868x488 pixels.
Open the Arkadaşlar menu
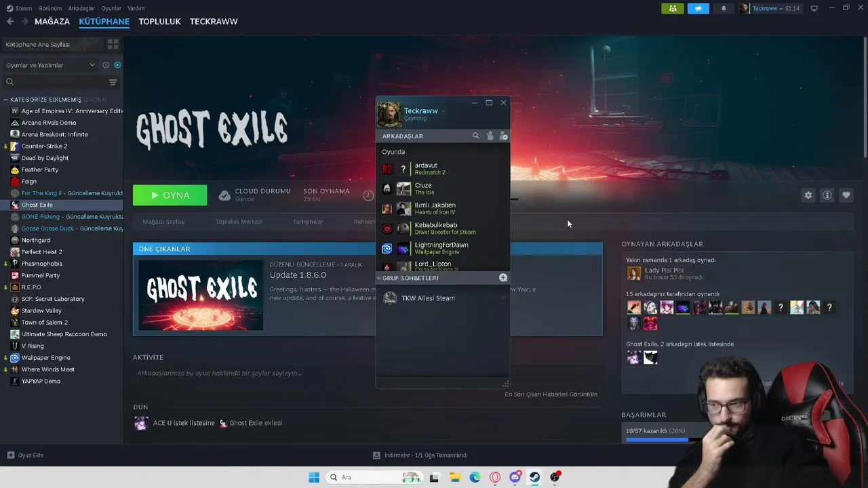(82, 8)
